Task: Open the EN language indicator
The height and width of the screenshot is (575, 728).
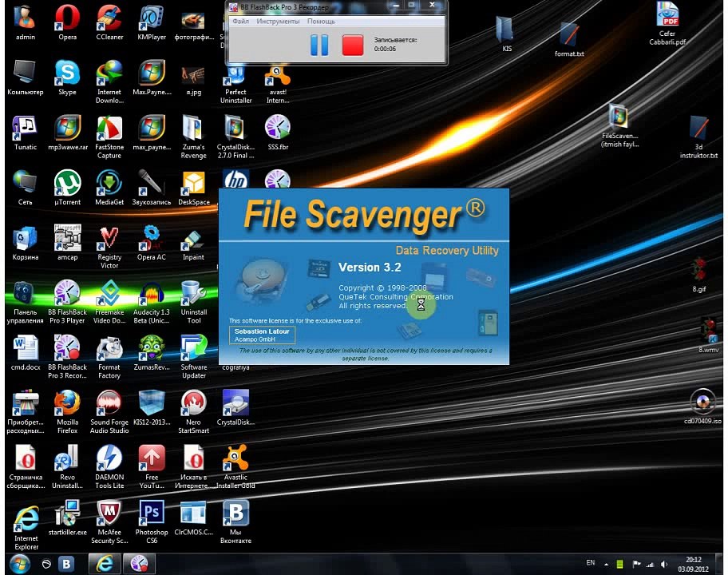Action: [x=590, y=563]
